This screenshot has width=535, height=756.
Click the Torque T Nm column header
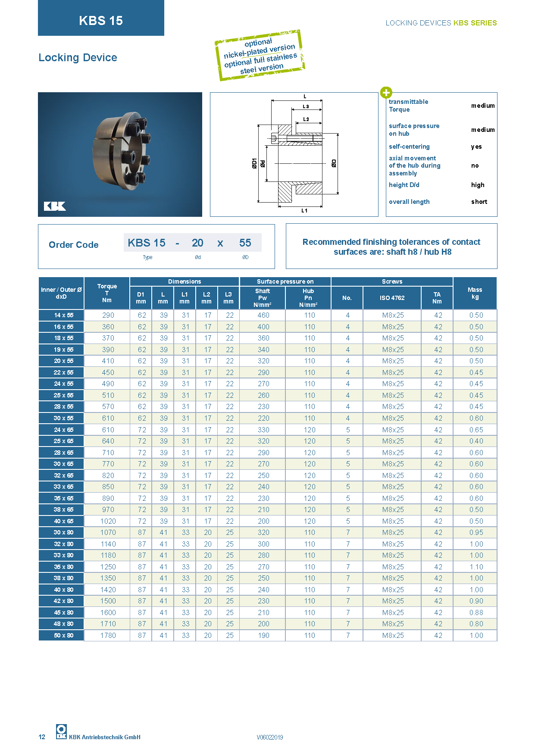click(x=107, y=293)
